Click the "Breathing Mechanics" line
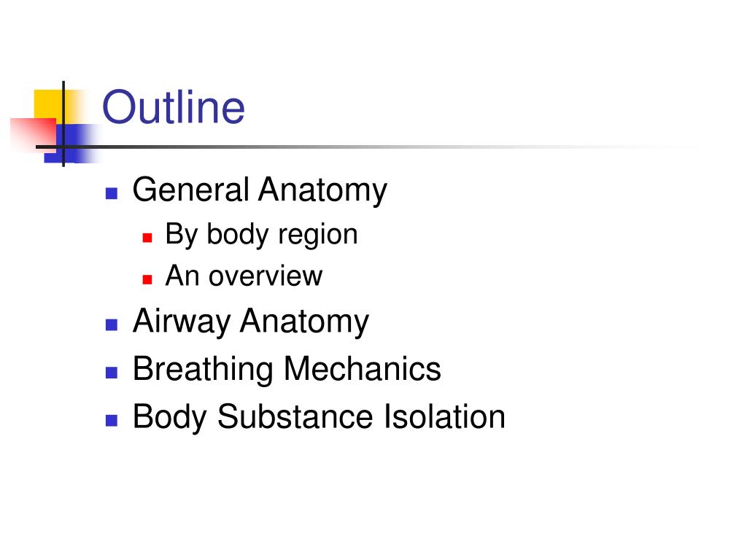The image size is (747, 560). (287, 370)
